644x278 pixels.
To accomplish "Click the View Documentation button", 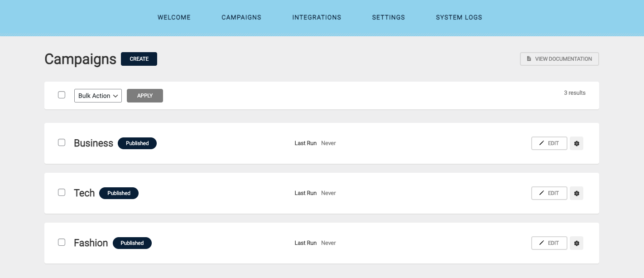I will coord(559,59).
